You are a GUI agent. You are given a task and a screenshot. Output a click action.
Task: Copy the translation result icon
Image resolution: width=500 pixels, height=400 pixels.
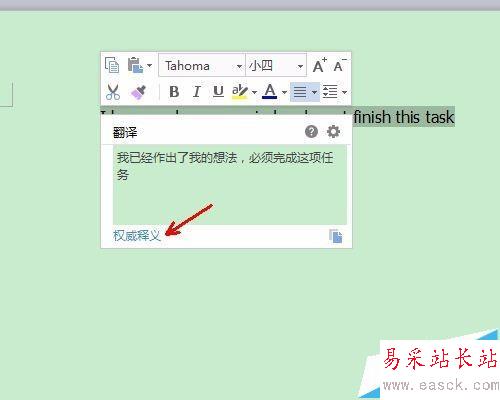[x=336, y=236]
